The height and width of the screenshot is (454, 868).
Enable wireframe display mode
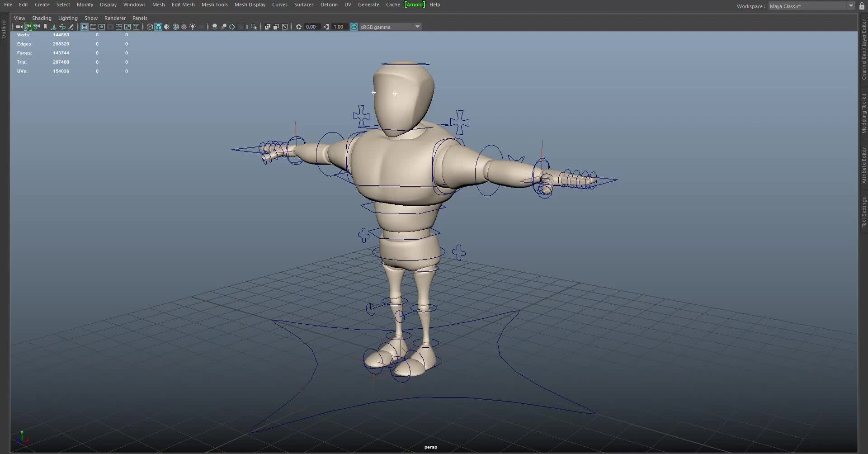149,27
